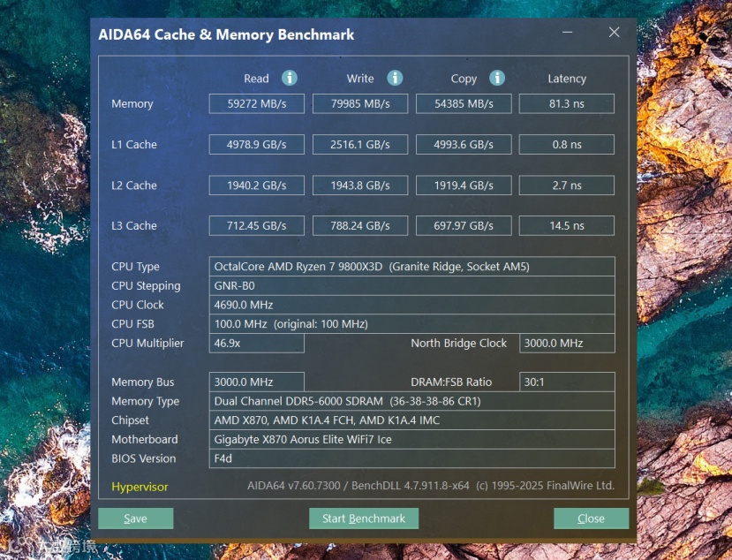Click the L3 Cache copy value 697.97 GB/s
This screenshot has width=732, height=560.
coord(464,225)
